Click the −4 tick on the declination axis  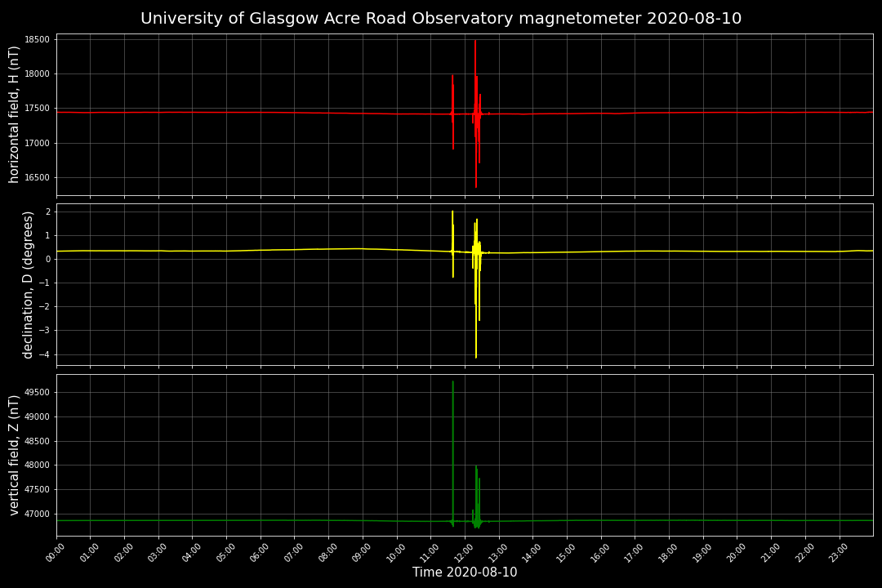pos(45,355)
